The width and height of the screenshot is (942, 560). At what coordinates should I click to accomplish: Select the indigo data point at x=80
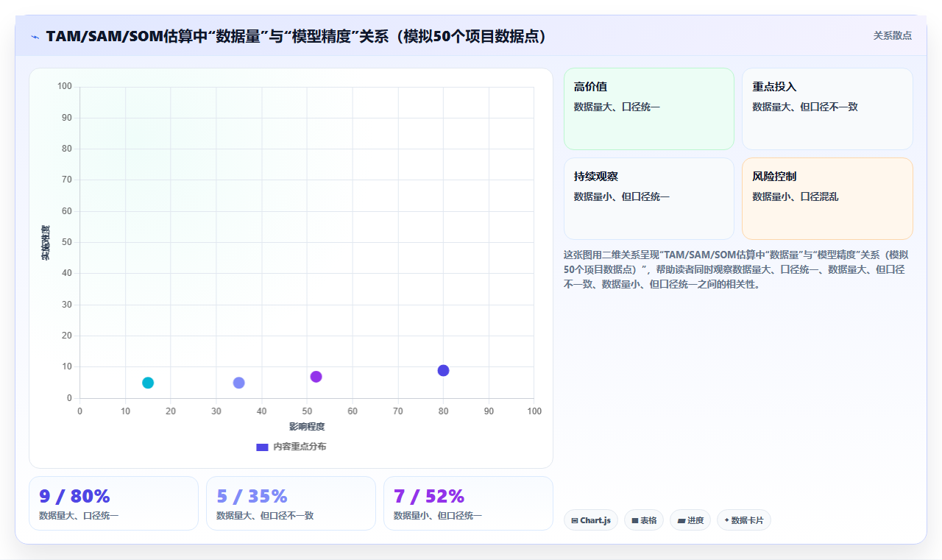[x=443, y=370]
